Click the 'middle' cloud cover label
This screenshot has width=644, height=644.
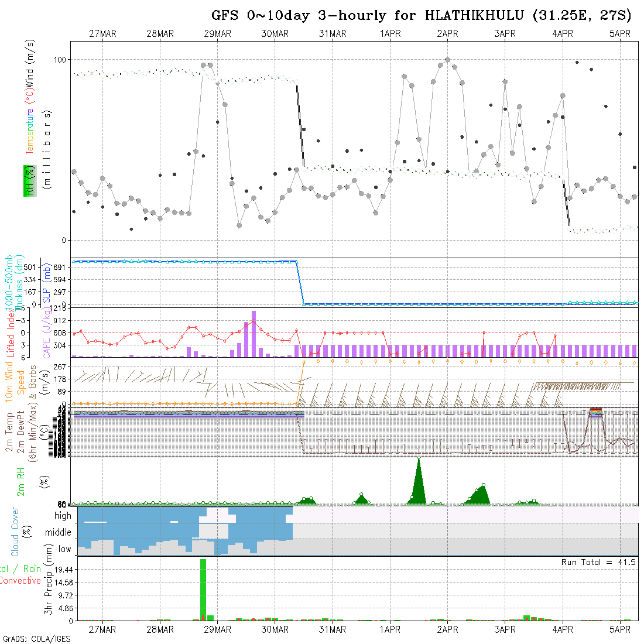pos(58,533)
